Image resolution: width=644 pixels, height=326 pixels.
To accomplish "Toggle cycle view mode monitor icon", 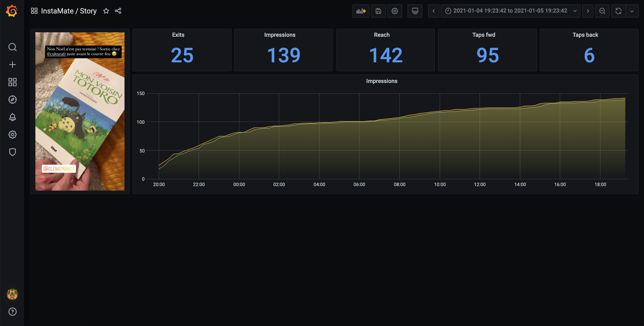I will (415, 11).
